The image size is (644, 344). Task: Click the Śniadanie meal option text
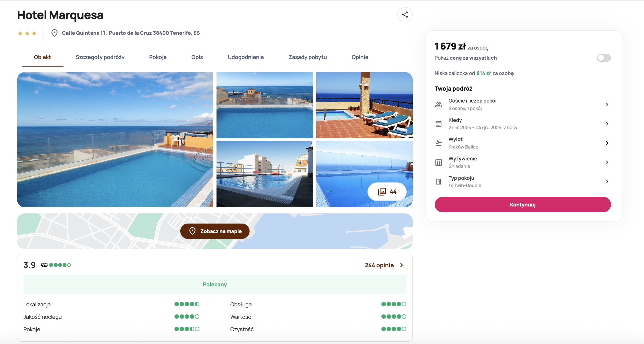point(459,166)
